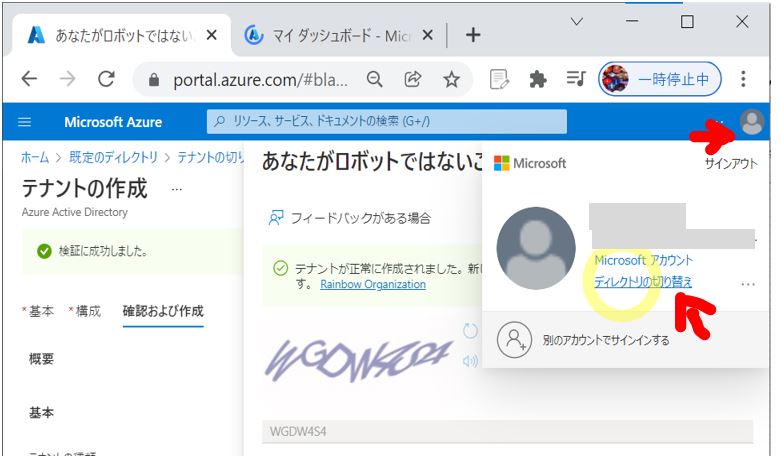The height and width of the screenshot is (461, 779).
Task: Click the 検証に成功しました message
Action: click(x=103, y=251)
